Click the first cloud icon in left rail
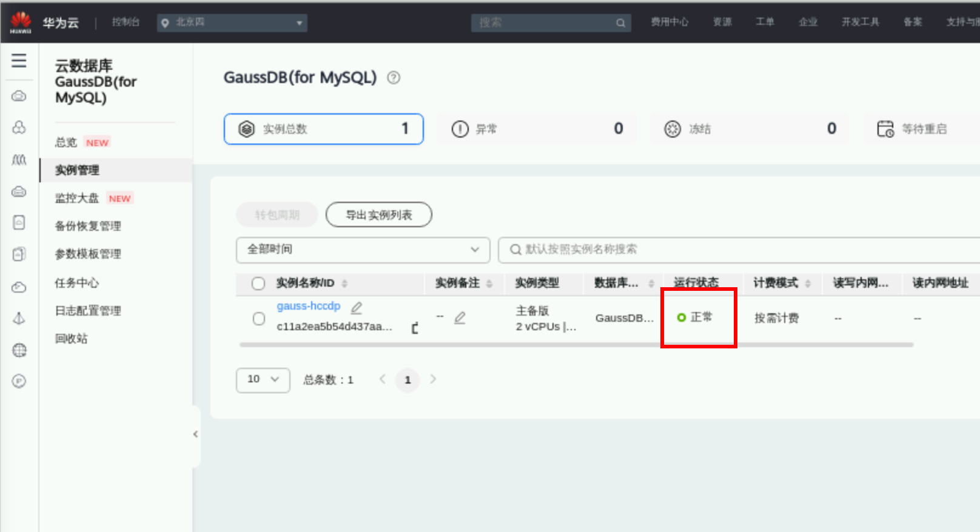This screenshot has height=532, width=980. coord(19,96)
